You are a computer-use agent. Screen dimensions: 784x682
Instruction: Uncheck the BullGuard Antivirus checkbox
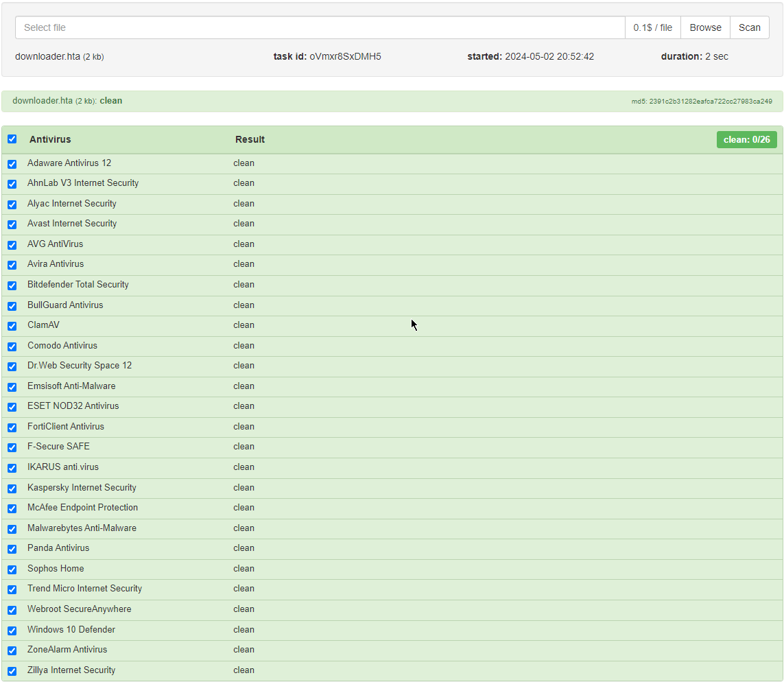pos(12,306)
